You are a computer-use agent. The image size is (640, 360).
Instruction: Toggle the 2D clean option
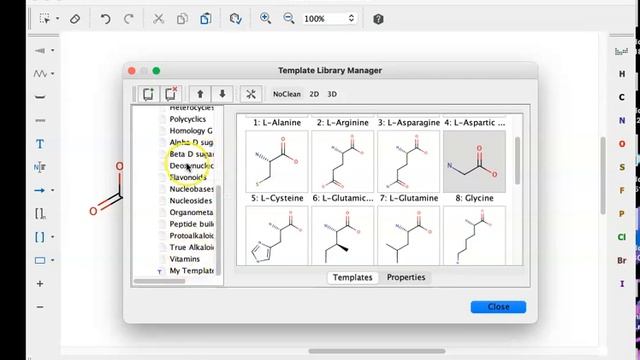[x=314, y=94]
